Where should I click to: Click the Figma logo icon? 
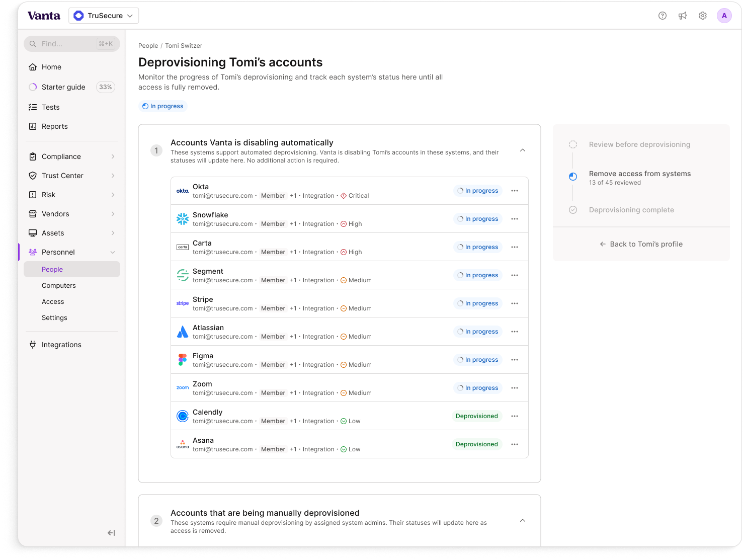point(183,360)
